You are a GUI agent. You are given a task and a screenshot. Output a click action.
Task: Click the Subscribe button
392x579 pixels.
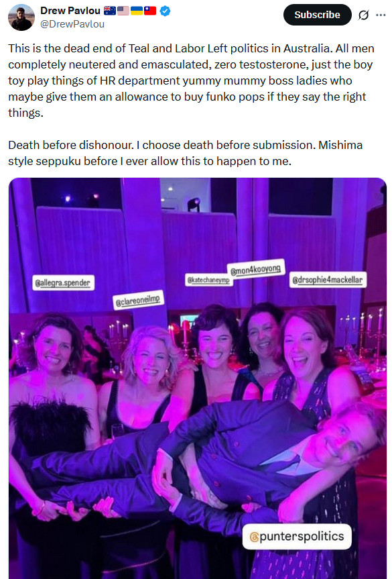317,15
